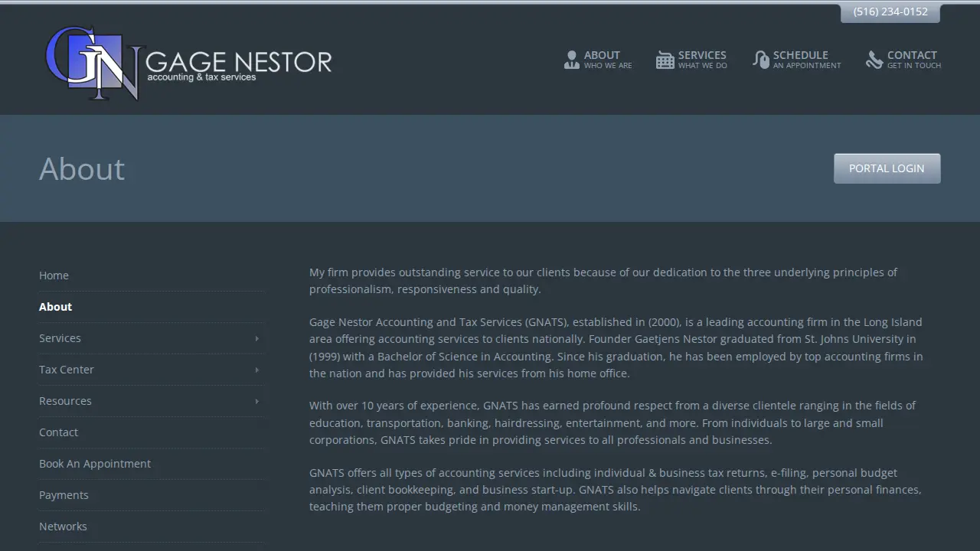Click the Contact phone handset icon
This screenshot has height=551, width=980.
[x=874, y=60]
